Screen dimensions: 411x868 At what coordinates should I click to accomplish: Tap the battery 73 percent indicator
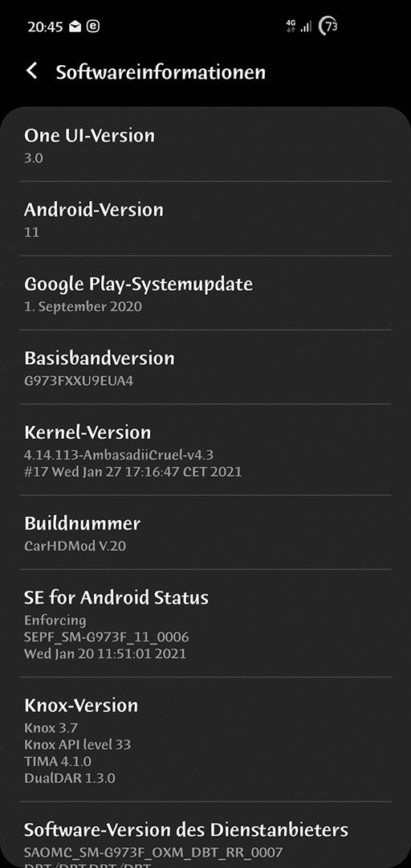coord(328,26)
